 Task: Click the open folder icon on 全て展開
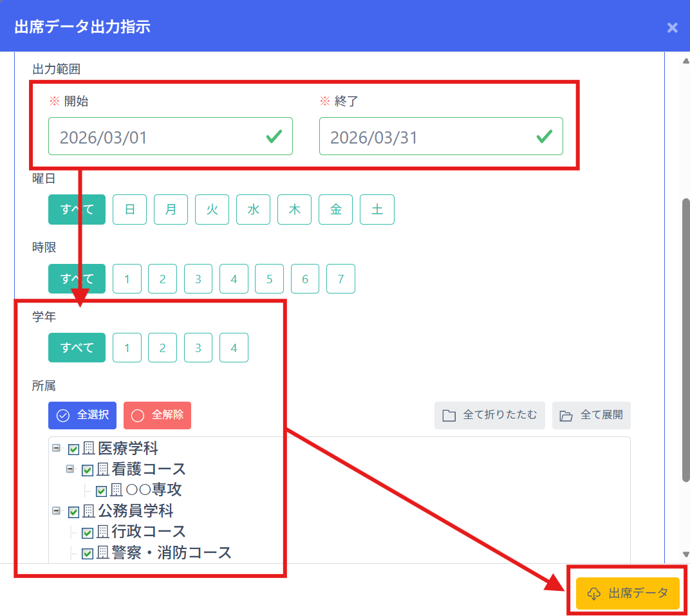pyautogui.click(x=566, y=415)
